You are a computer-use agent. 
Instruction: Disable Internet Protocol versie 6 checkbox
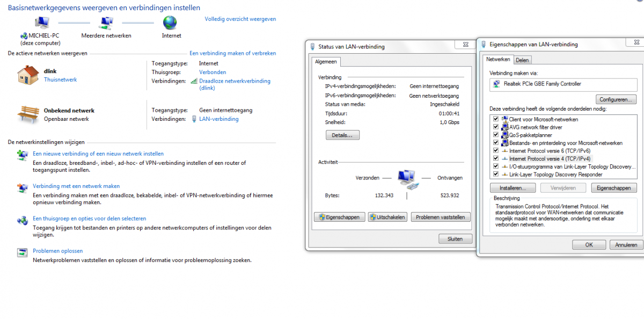(x=496, y=151)
